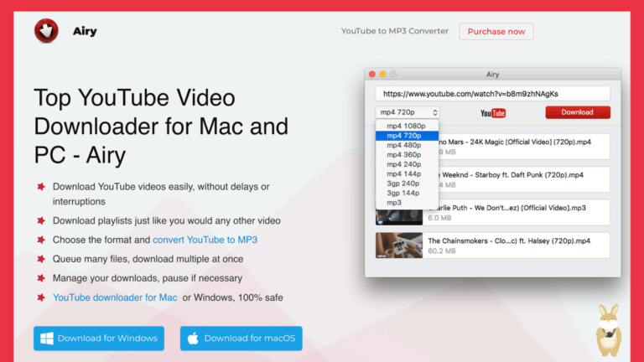The height and width of the screenshot is (362, 644).
Task: Click the yellow minimize button of Airy window
Action: pos(382,75)
